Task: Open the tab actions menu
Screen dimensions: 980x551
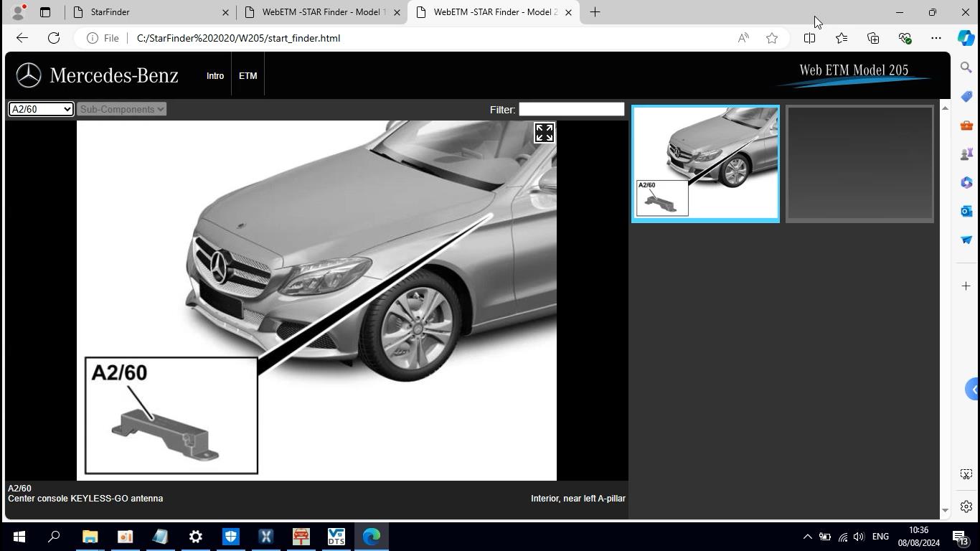Action: tap(44, 12)
